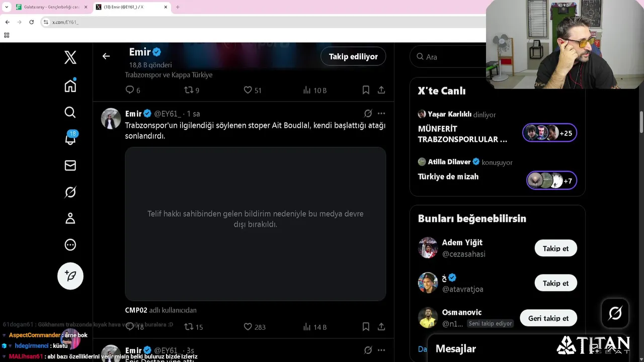Open participant avatars with +25 badge
644x362 pixels.
pos(549,133)
